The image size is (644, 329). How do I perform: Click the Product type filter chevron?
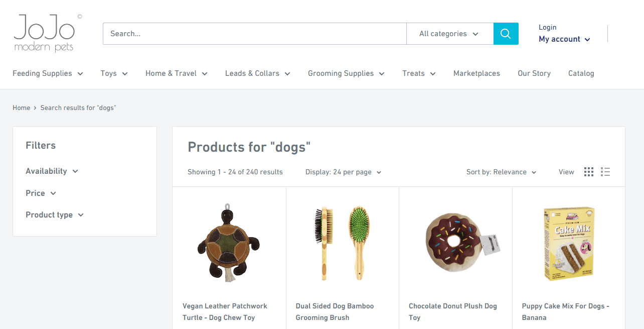click(81, 215)
